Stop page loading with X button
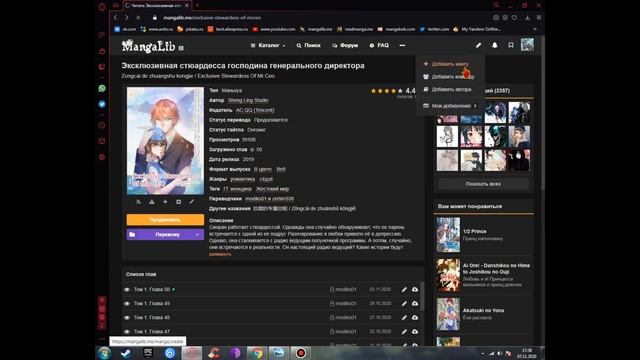The image size is (640, 360). point(138,18)
